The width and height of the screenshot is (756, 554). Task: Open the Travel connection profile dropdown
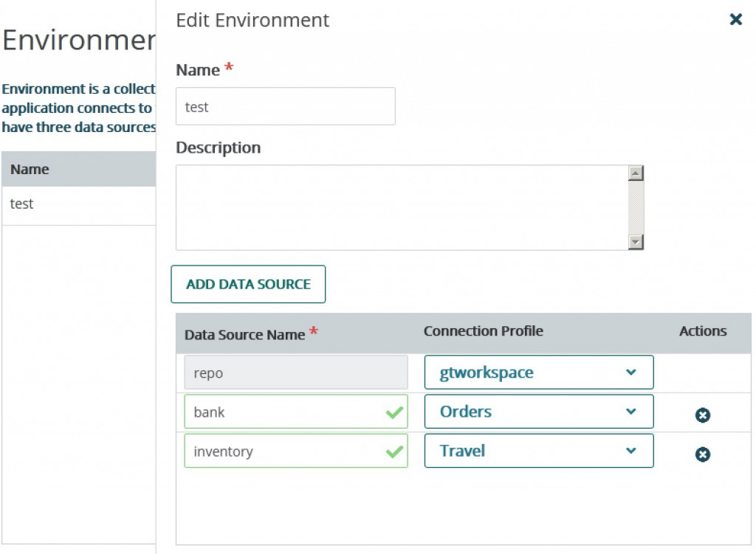(x=538, y=451)
